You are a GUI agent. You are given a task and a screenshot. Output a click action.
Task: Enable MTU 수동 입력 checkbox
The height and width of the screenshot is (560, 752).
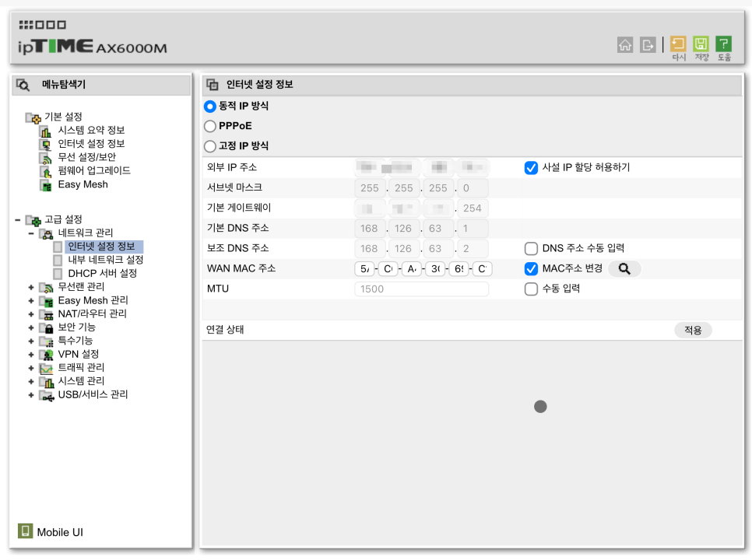coord(531,289)
